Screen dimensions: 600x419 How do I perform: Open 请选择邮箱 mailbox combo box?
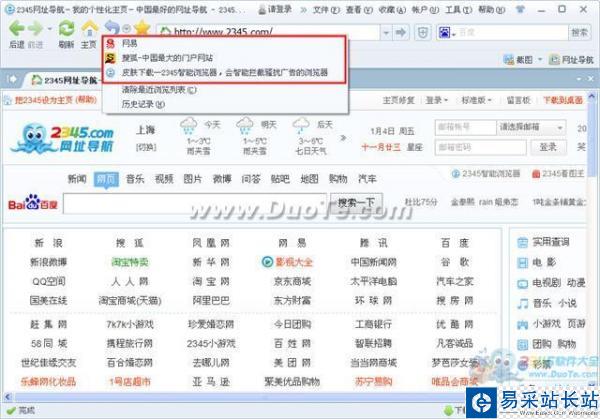click(531, 127)
